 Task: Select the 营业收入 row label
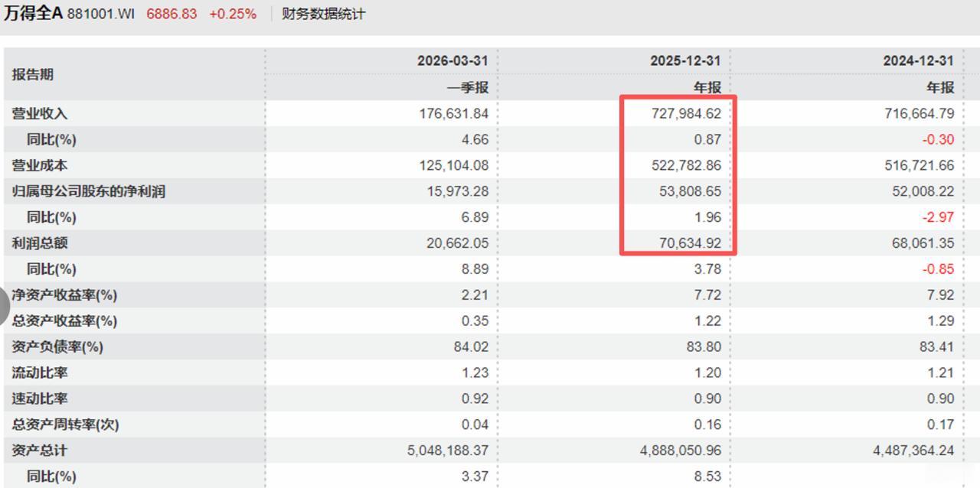pos(40,113)
